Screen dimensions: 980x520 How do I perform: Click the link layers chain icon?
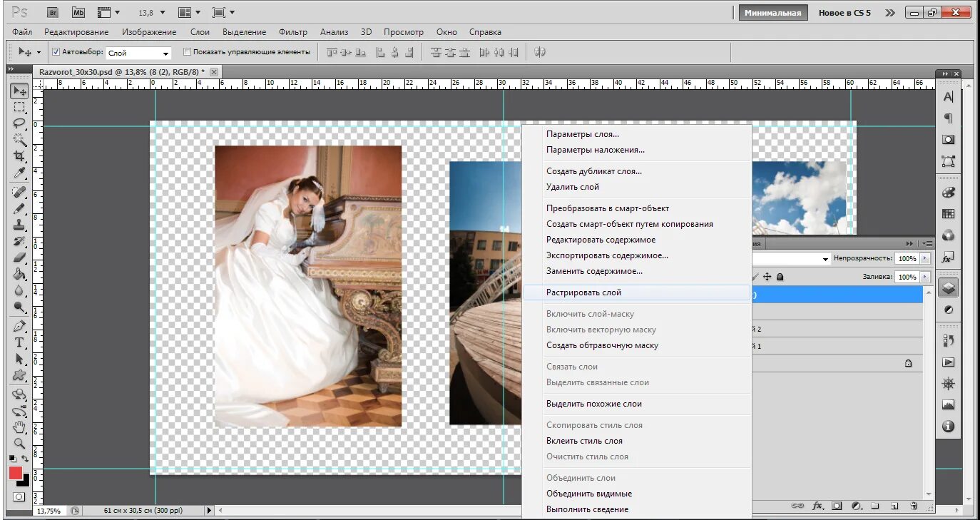click(x=799, y=506)
